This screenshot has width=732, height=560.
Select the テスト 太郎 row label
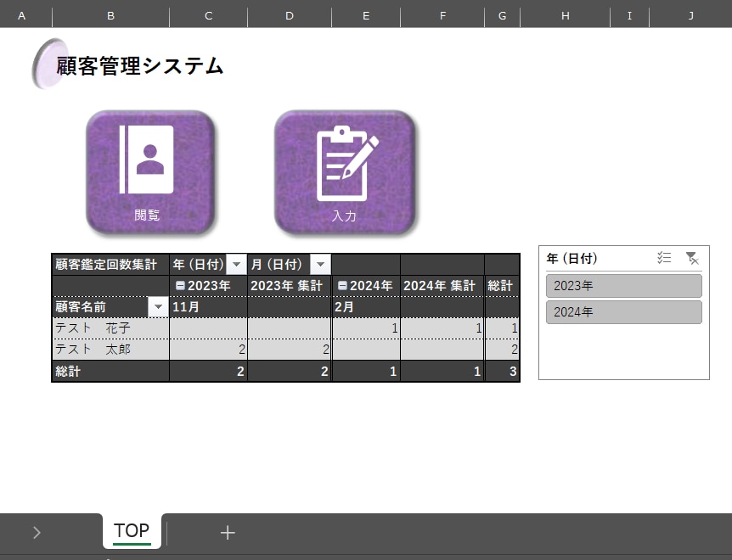pyautogui.click(x=110, y=350)
